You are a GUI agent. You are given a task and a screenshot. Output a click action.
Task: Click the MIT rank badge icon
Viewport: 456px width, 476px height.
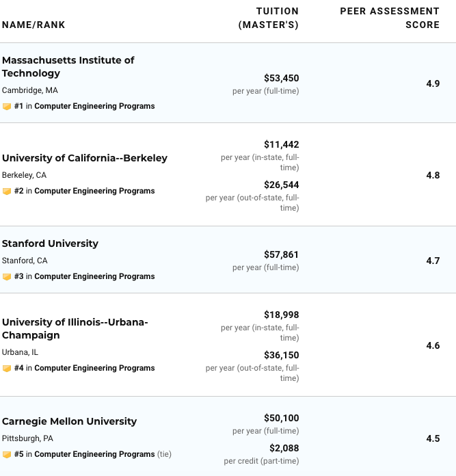coord(7,107)
